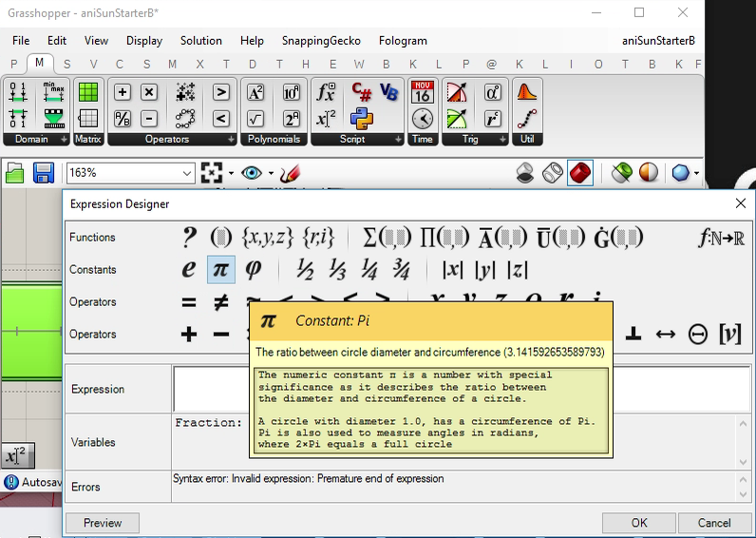The height and width of the screenshot is (538, 756).
Task: Select the C# script component
Action: [x=362, y=91]
